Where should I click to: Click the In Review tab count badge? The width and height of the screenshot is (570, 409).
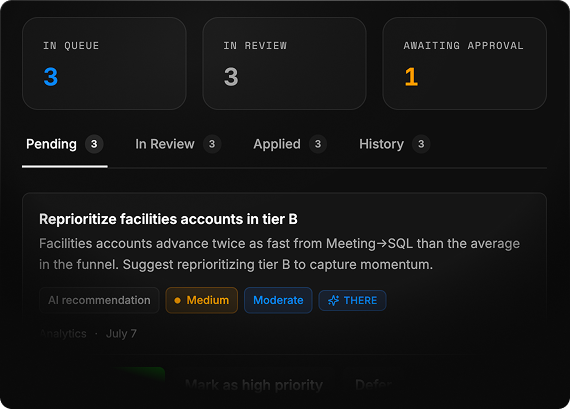pos(212,144)
